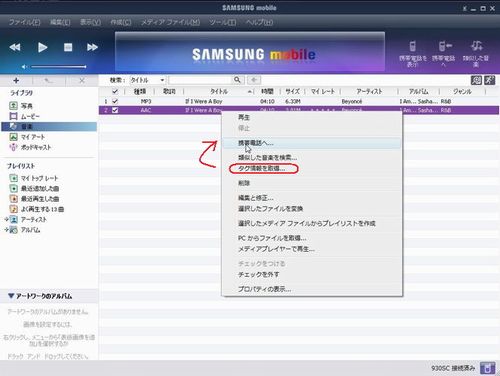This screenshot has width=500, height=376.
Task: Choose タグ情報を取得... in context menu
Action: coord(263,169)
